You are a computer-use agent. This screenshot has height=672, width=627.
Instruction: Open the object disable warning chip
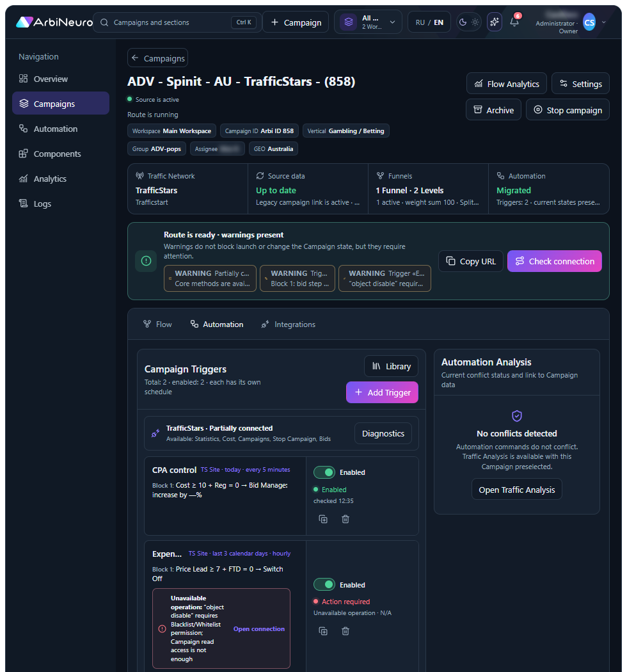point(385,278)
